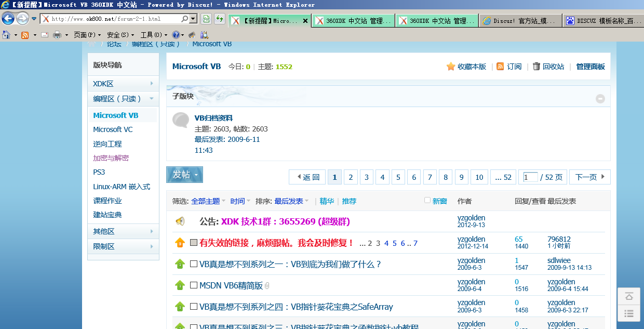Expand the 限制区 sidebar section
644x329 pixels.
[x=123, y=246]
